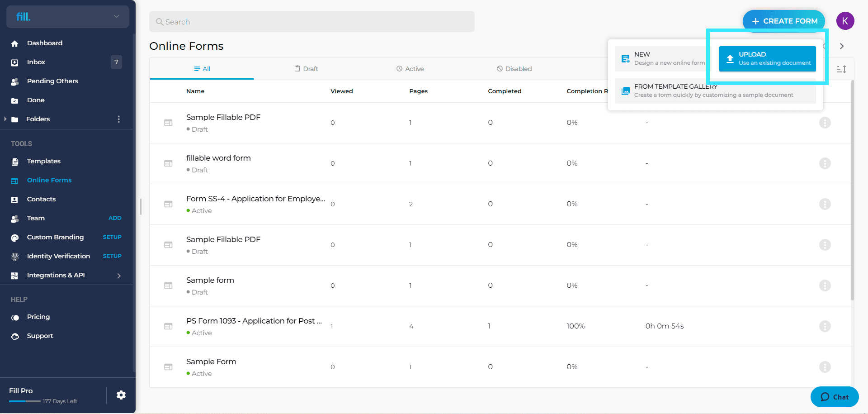Open the Chat support widget
This screenshot has width=868, height=414.
coord(834,397)
